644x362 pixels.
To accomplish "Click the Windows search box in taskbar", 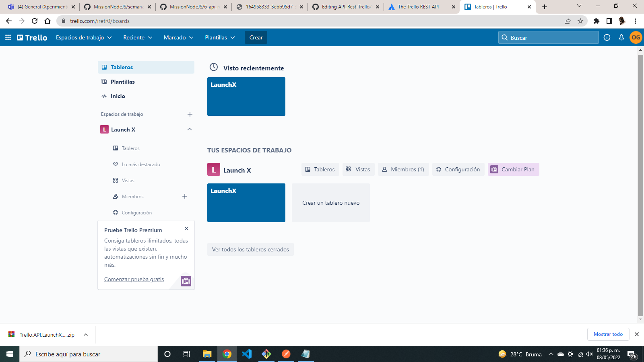I will click(89, 354).
